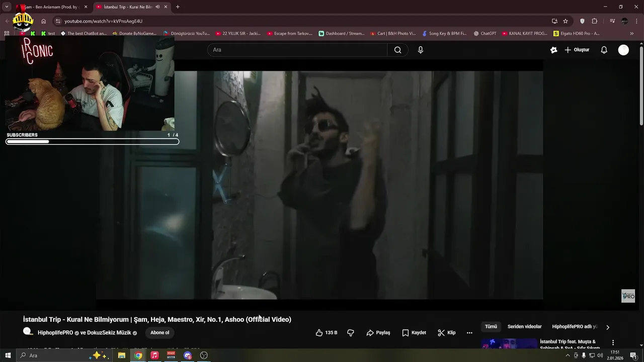Open the Escape from Tarkov bookmark

[290, 34]
